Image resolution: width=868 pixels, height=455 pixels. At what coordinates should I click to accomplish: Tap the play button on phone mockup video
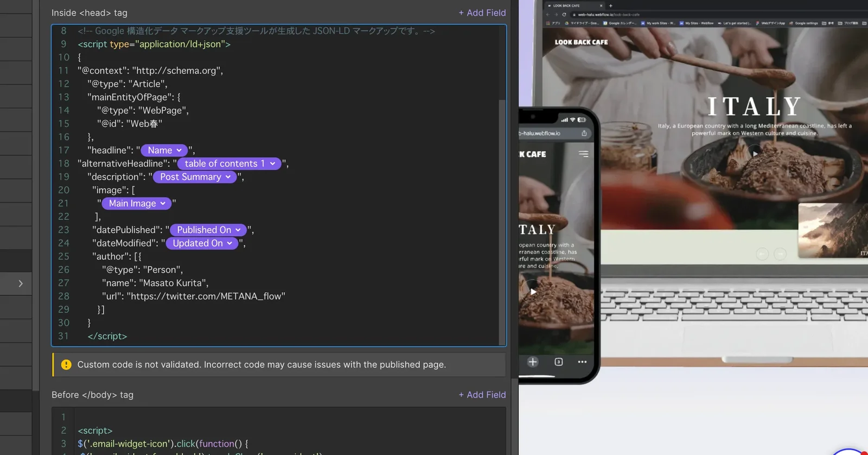tap(533, 292)
